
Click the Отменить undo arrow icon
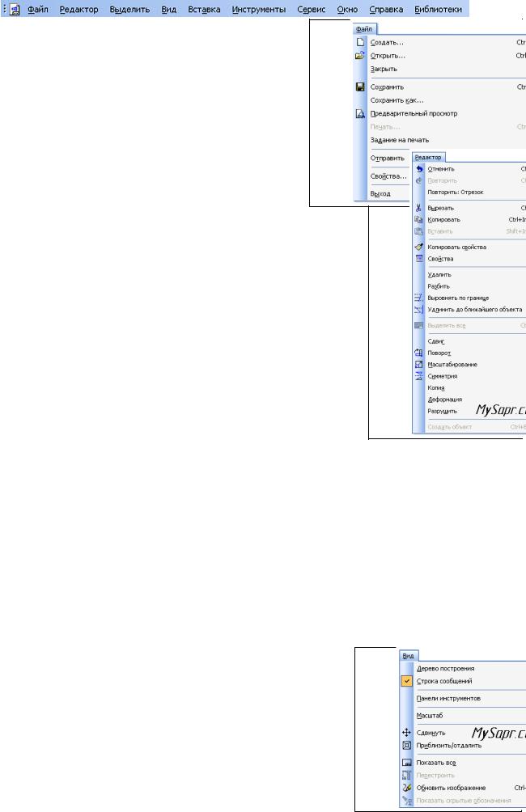click(x=419, y=169)
